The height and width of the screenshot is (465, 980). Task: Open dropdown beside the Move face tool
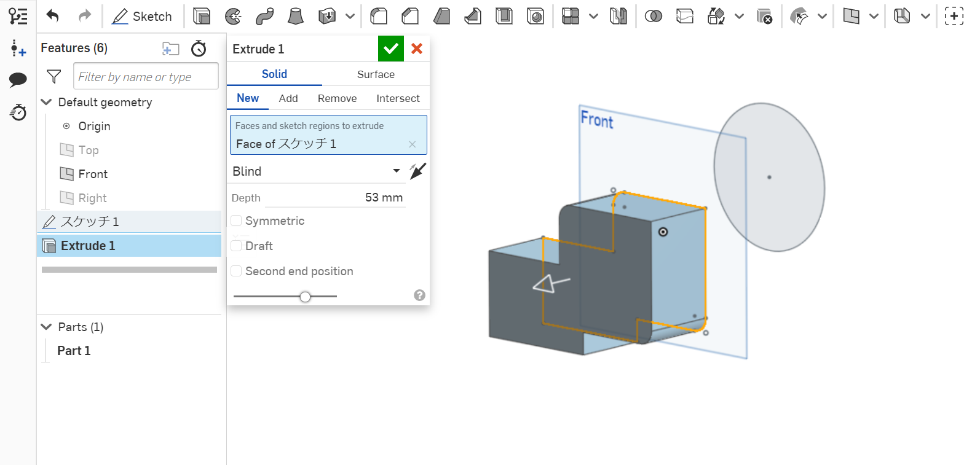click(822, 17)
